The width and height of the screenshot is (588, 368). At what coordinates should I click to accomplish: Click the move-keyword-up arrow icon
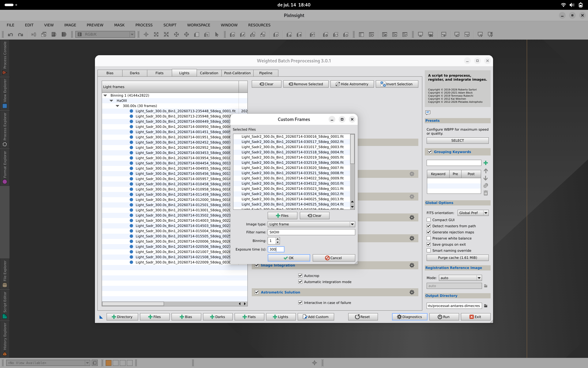click(x=486, y=171)
